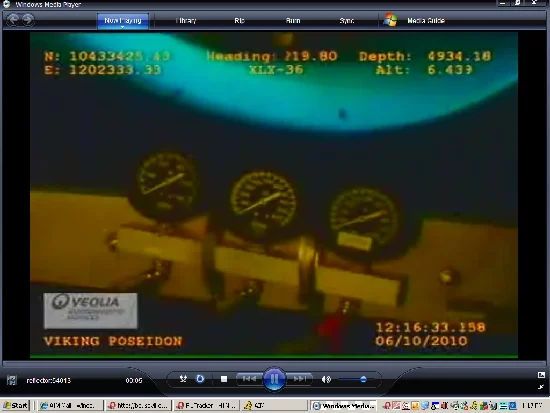Image resolution: width=550 pixels, height=413 pixels.
Task: Switch to the Rip tab
Action: (x=239, y=21)
